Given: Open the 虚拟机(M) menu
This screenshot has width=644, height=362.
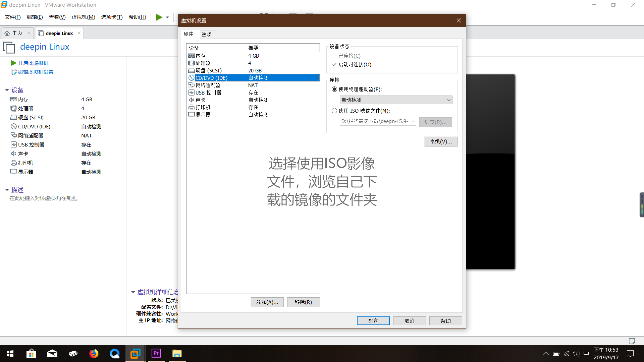Looking at the screenshot, I should pyautogui.click(x=84, y=17).
